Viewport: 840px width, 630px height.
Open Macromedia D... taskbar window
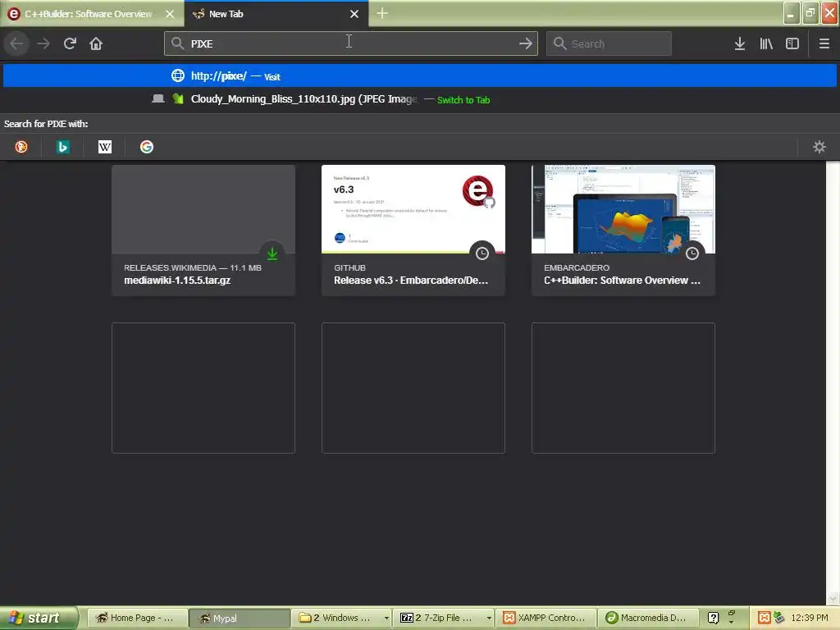pos(648,618)
